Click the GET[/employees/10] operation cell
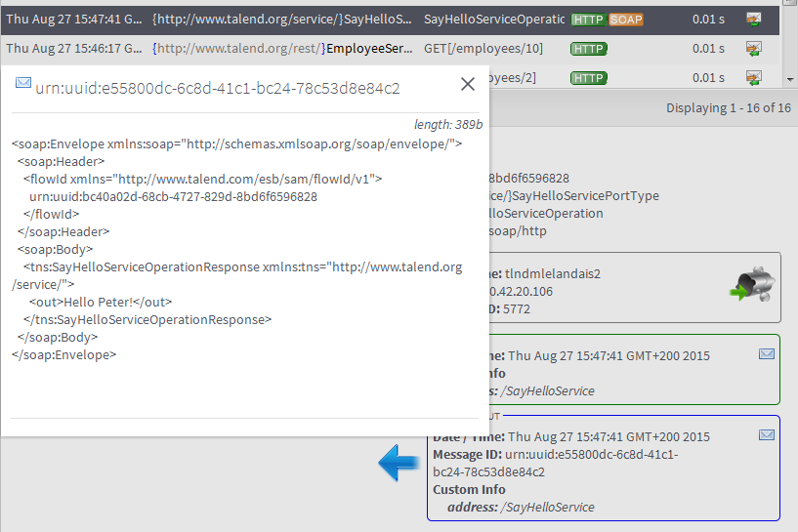Screen dimensions: 798x532 [x=483, y=48]
